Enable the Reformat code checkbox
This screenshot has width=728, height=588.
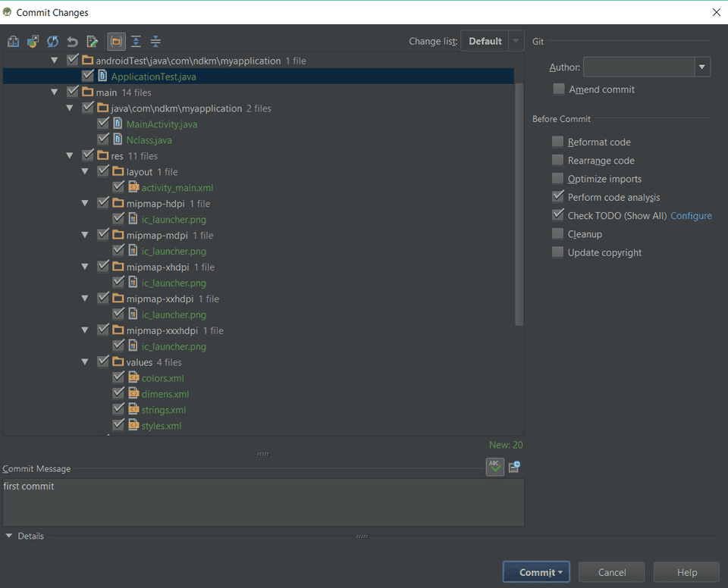558,142
